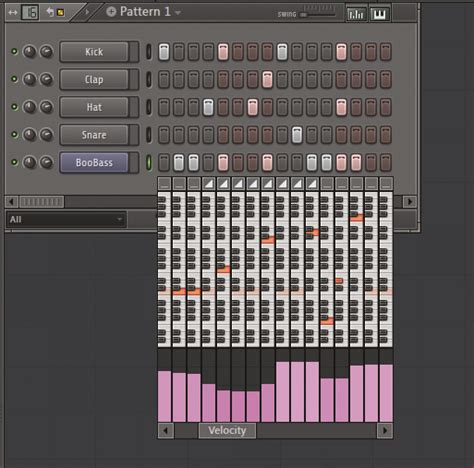Select the Hat channel selector LED
This screenshot has height=468, width=474.
(149, 107)
